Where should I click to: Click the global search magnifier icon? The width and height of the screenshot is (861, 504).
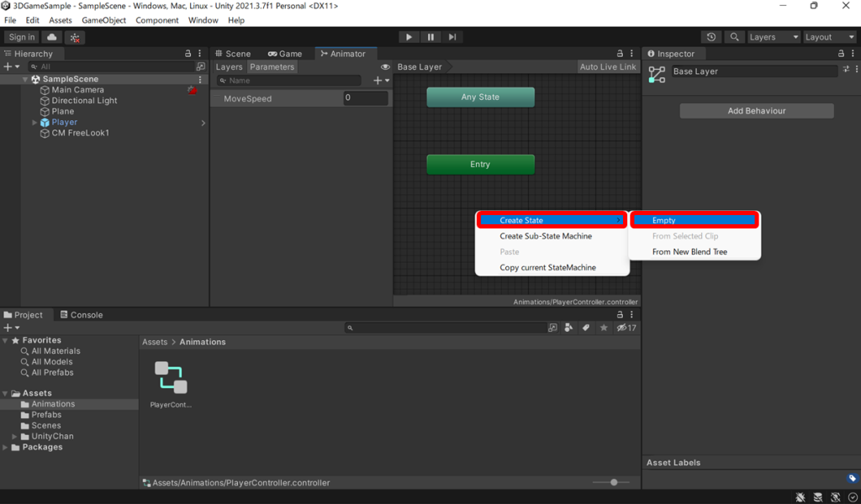click(735, 37)
